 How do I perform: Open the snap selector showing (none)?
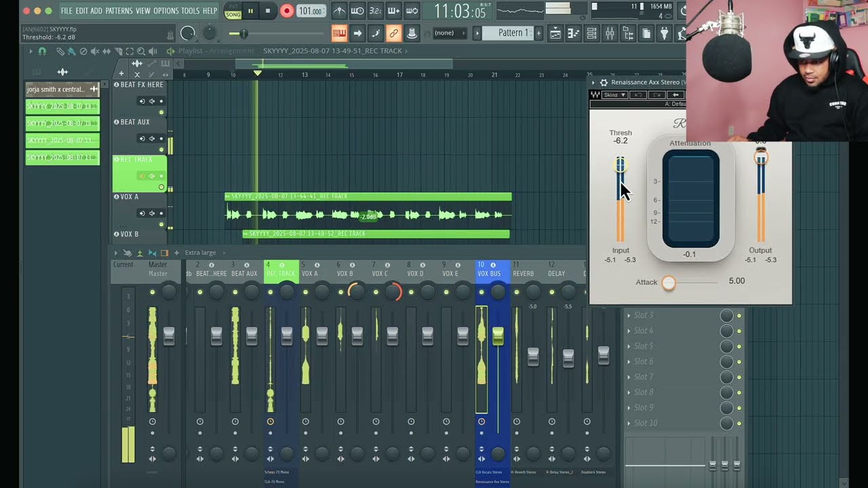pyautogui.click(x=450, y=33)
